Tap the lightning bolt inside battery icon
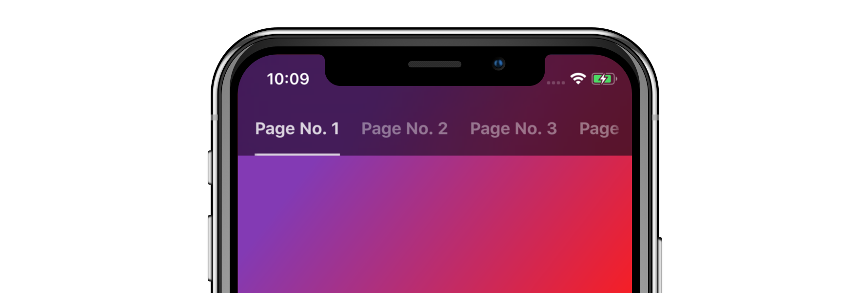Viewport: 868px width, 293px height. point(603,79)
